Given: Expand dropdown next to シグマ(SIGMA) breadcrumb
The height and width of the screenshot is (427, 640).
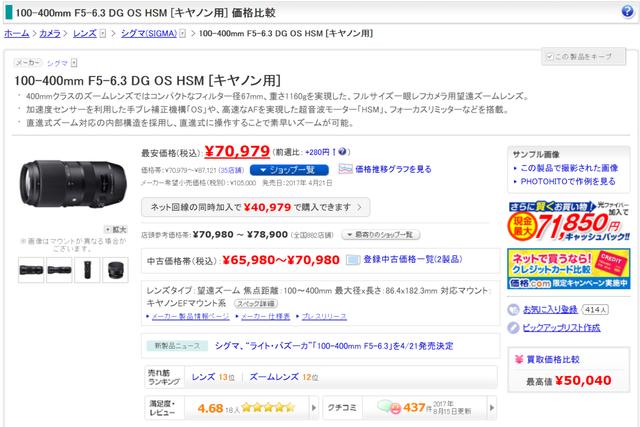Looking at the screenshot, I should point(182,33).
